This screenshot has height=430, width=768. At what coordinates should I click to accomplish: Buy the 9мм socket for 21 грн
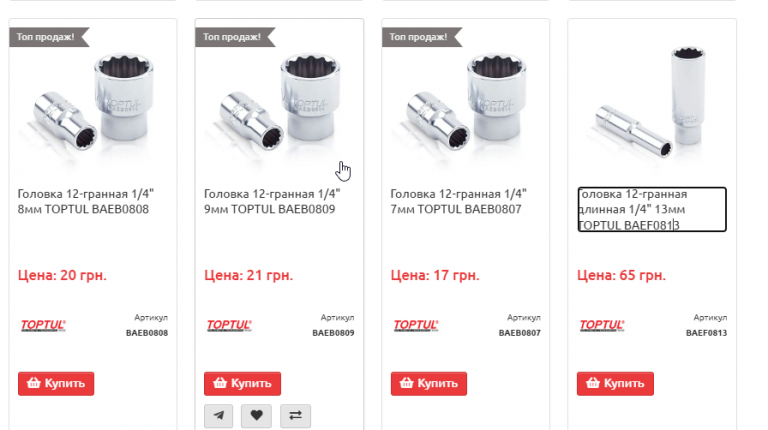(242, 383)
